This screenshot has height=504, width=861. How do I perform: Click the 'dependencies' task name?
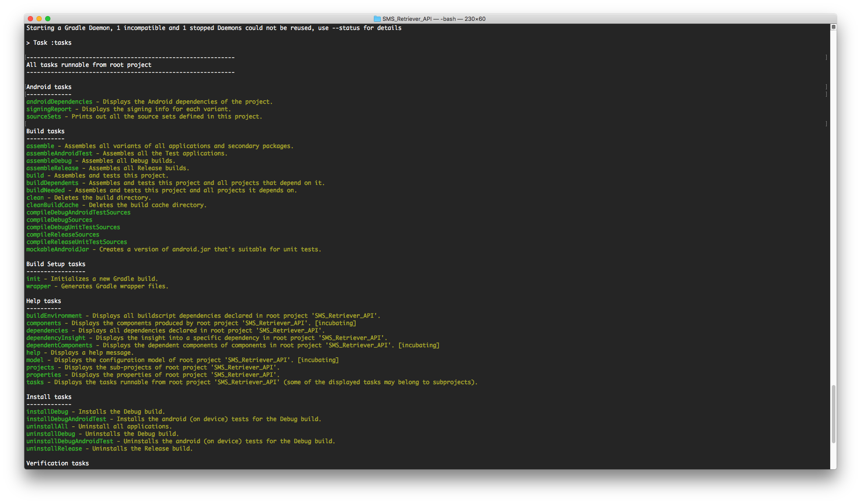47,330
